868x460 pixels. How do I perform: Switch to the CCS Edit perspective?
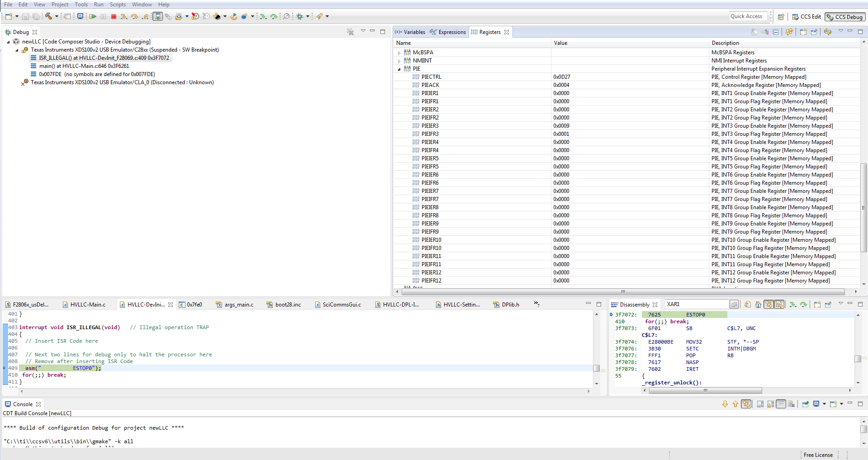tap(806, 17)
